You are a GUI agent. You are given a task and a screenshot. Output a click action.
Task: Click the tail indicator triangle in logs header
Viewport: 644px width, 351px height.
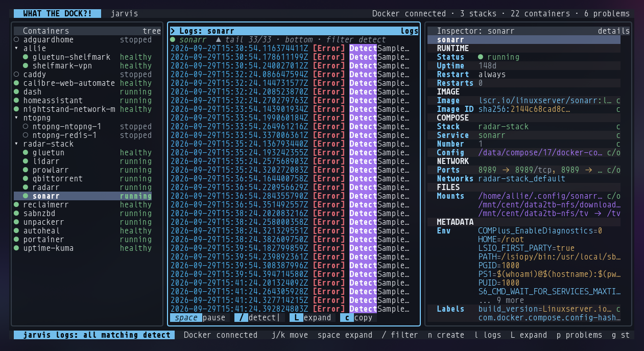pos(219,40)
